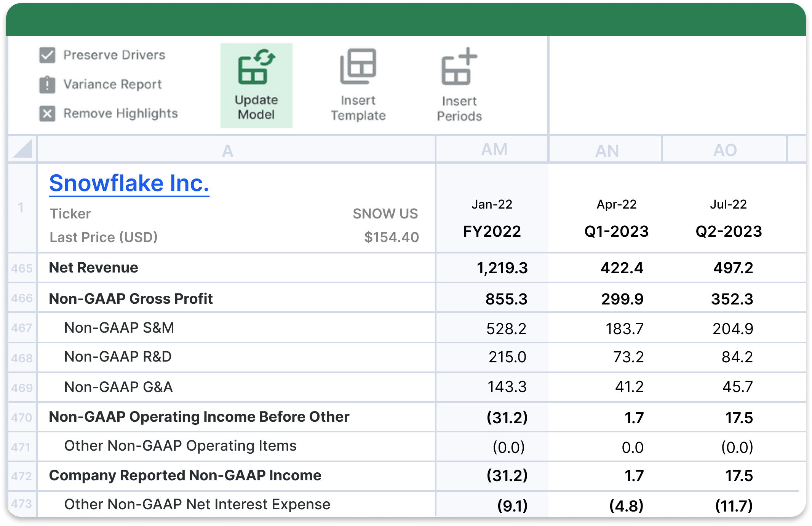Click G&A value 143.3
This screenshot has width=812, height=526.
pos(507,387)
